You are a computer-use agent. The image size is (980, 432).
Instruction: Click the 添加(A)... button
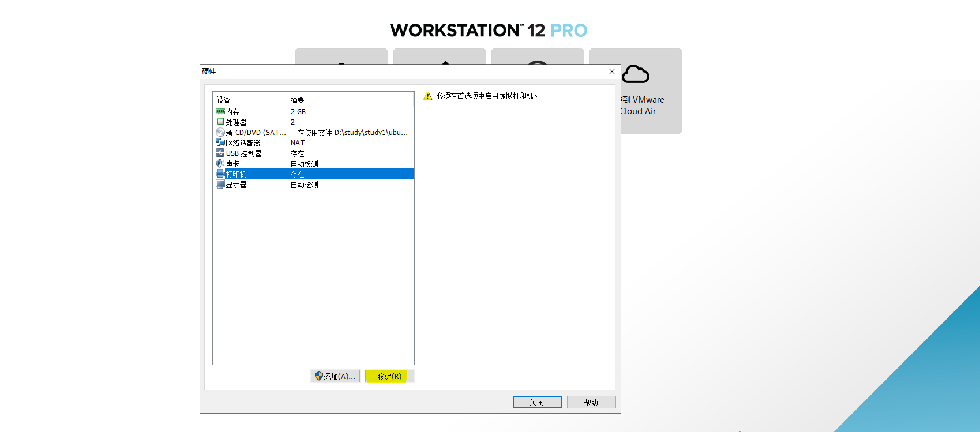pos(335,376)
